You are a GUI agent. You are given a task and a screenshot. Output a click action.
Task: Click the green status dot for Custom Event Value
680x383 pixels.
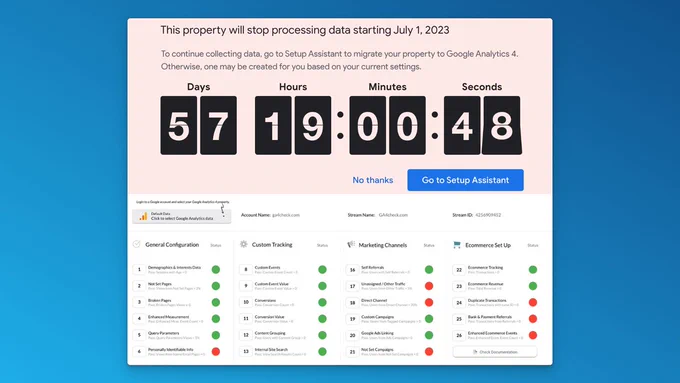tap(322, 286)
